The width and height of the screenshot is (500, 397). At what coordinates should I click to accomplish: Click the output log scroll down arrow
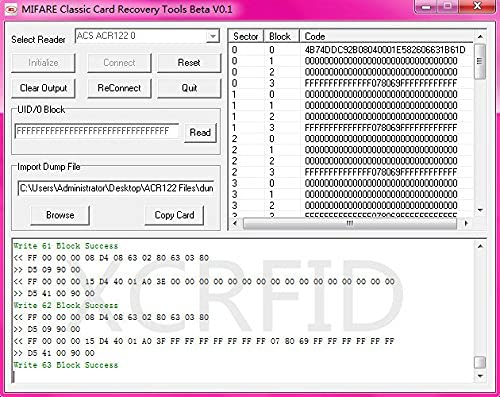[480, 376]
